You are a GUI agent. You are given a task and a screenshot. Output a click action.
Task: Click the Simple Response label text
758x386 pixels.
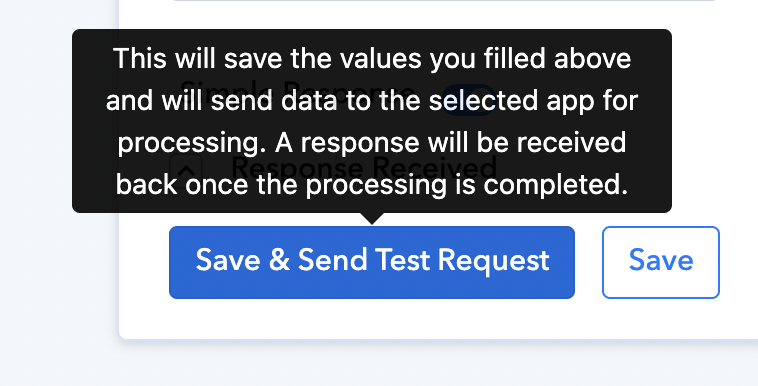click(297, 92)
